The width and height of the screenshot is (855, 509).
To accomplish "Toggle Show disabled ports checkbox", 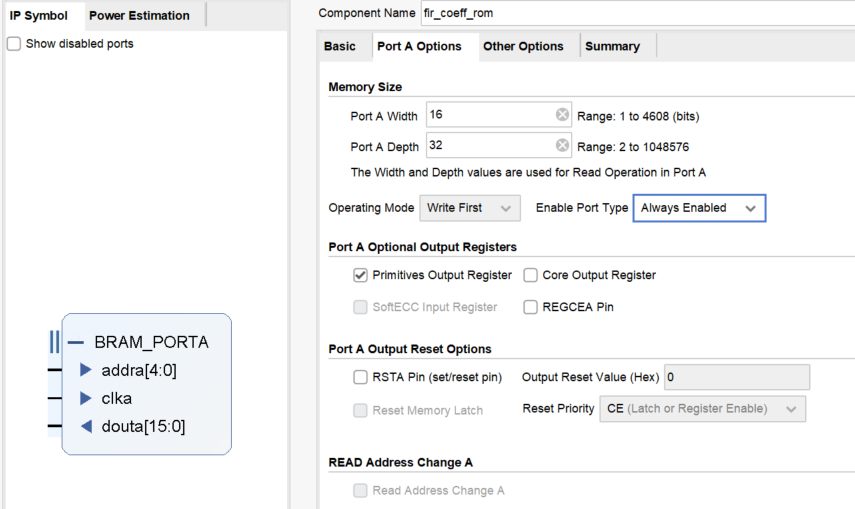I will point(14,44).
